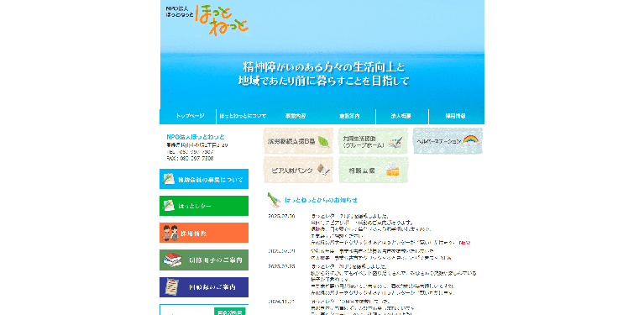Click the ほっとねっと orange logo
Viewport: 644px width, 315px height.
coord(223,20)
